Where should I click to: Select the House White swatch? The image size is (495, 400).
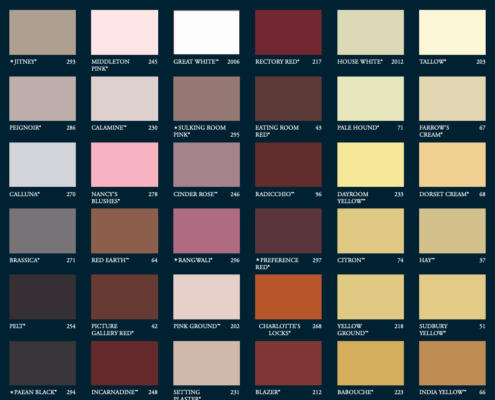(370, 32)
